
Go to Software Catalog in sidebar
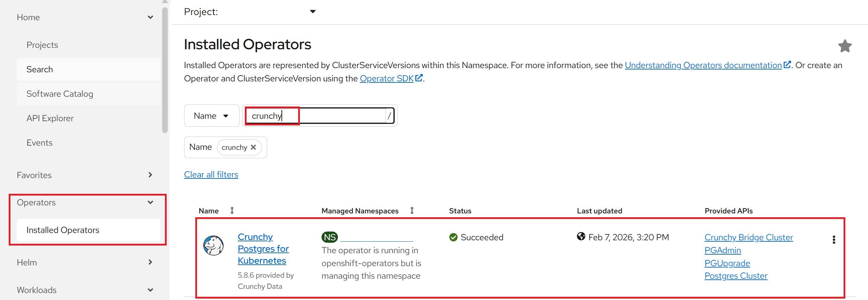point(60,94)
